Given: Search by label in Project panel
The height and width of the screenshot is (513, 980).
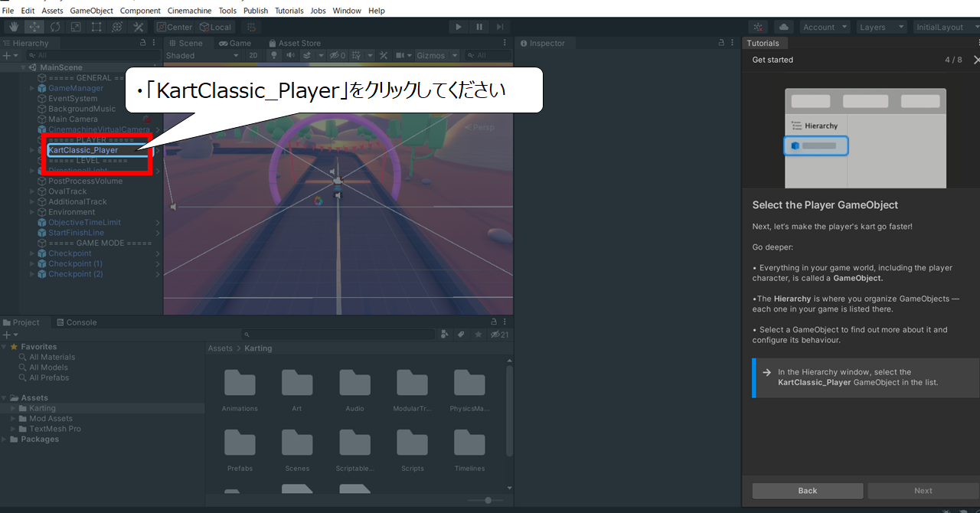Looking at the screenshot, I should tap(461, 335).
